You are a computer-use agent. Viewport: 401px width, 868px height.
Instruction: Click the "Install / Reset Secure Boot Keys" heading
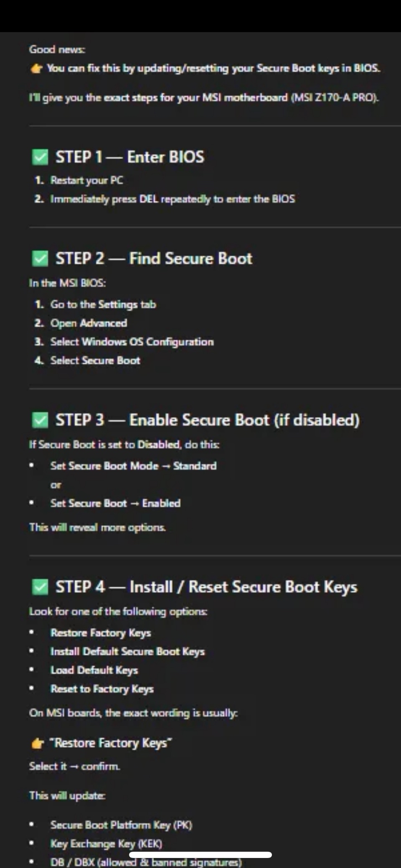pos(244,587)
